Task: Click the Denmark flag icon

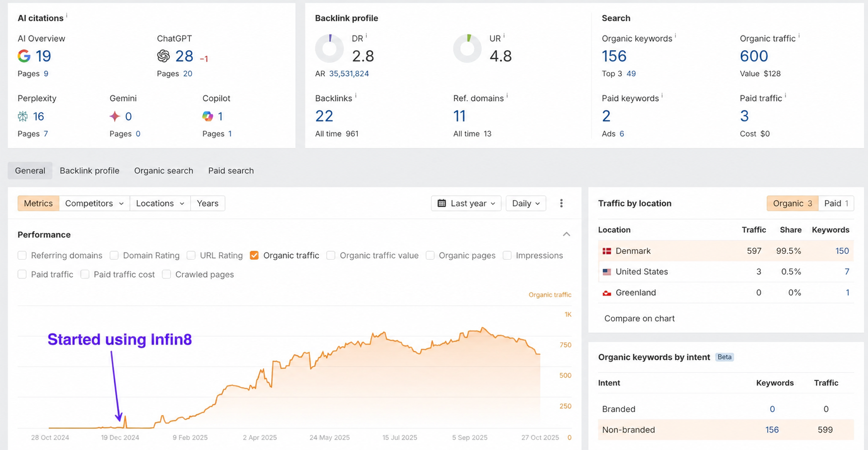Action: point(607,251)
